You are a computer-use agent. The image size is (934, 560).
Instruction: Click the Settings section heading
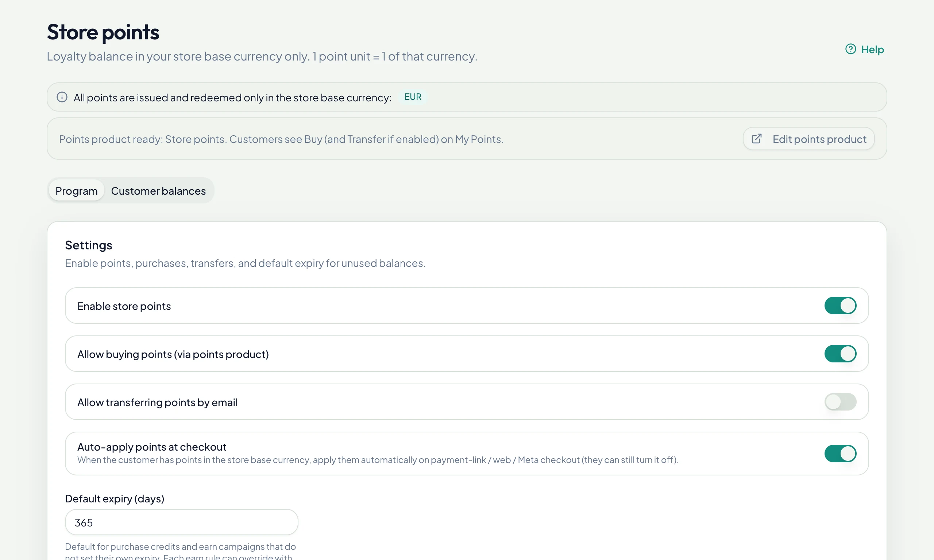89,245
